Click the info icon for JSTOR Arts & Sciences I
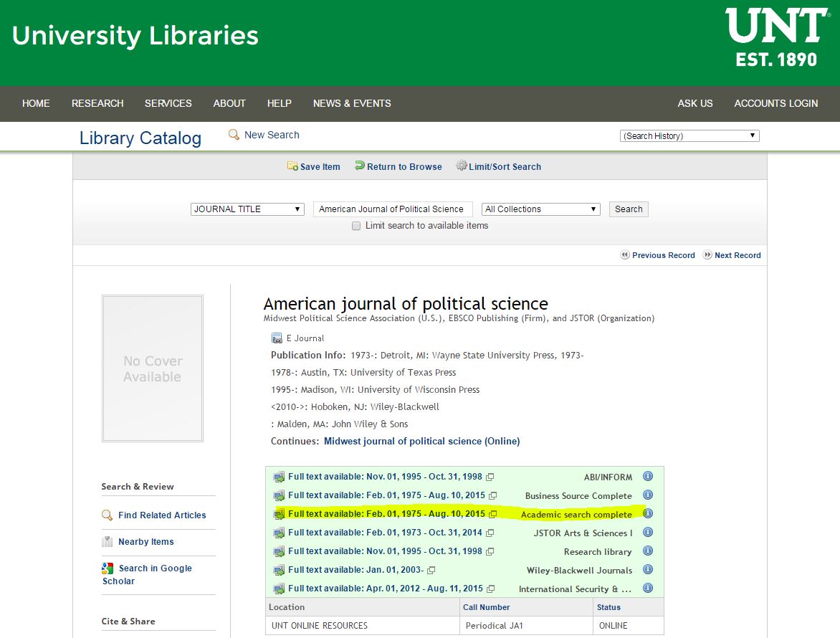840x638 pixels. coord(648,532)
